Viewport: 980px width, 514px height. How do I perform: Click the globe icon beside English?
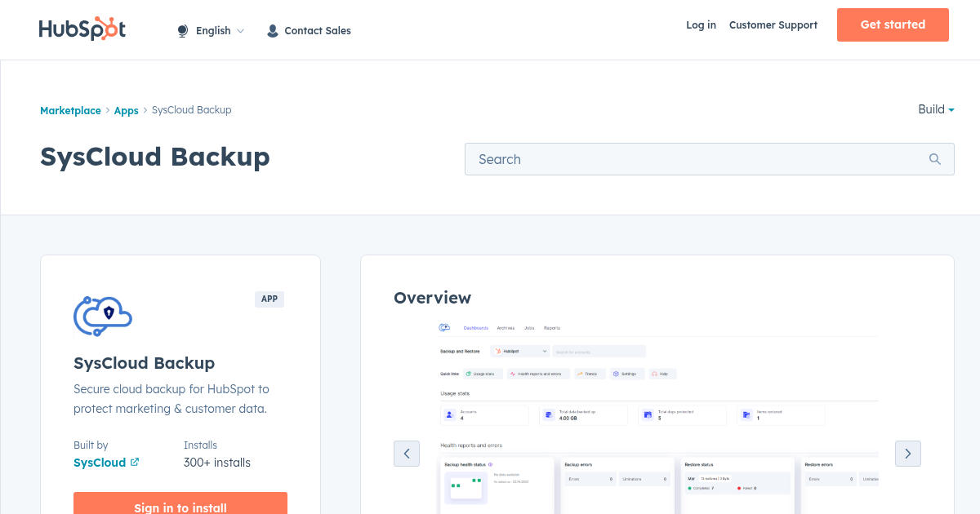click(x=181, y=30)
